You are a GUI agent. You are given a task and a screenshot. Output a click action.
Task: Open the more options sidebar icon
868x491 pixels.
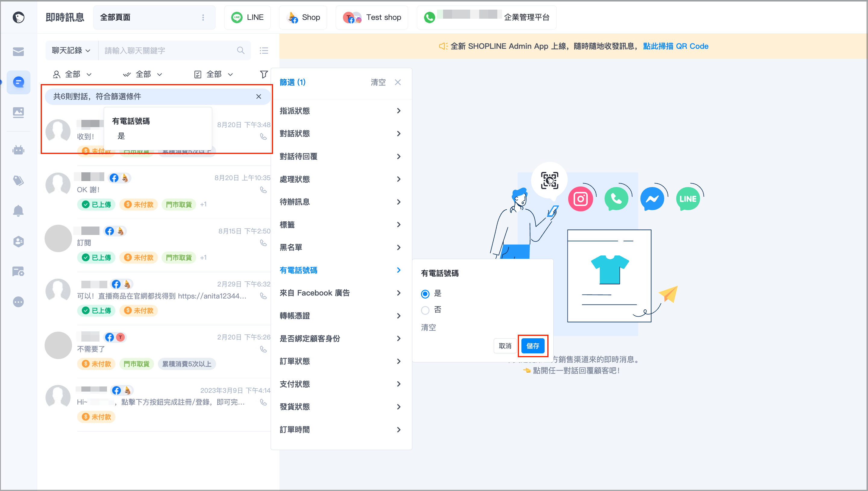tap(18, 302)
